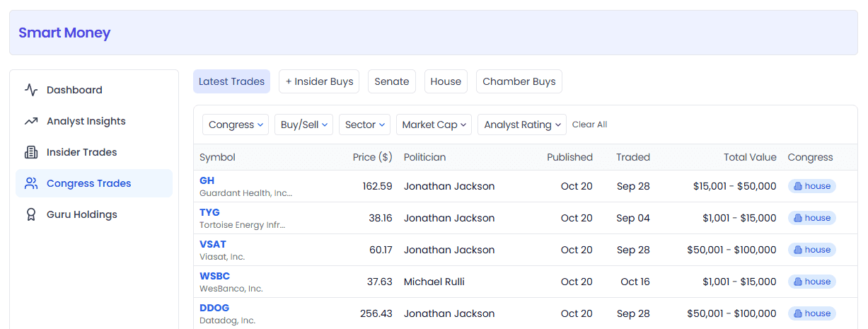Click the price 38.16

pos(380,218)
